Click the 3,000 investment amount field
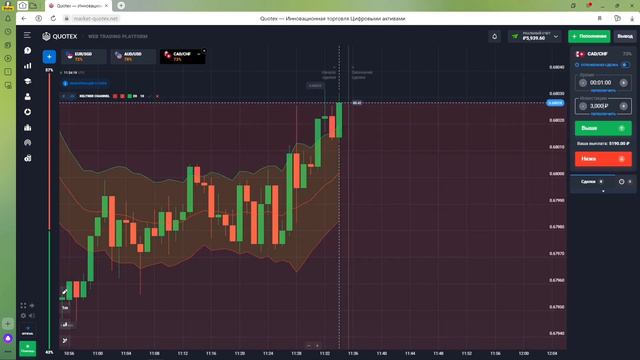640x360 pixels. (603, 106)
